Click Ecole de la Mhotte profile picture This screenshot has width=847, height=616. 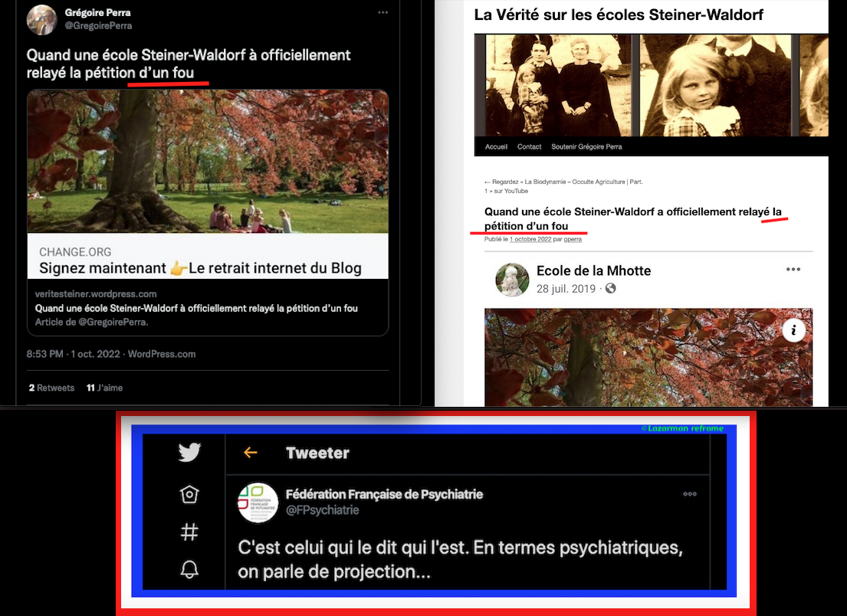click(512, 279)
